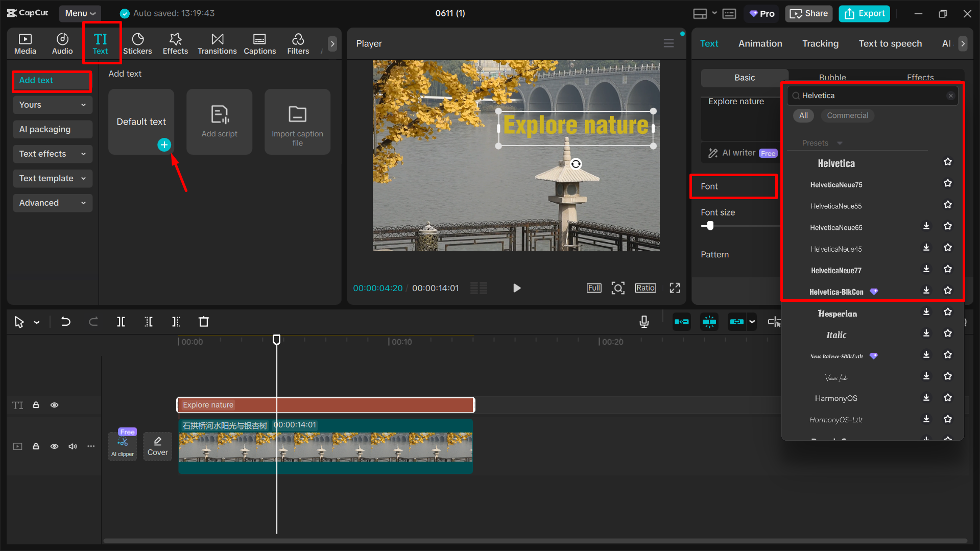The height and width of the screenshot is (551, 980).
Task: Click the Export button
Action: click(864, 13)
